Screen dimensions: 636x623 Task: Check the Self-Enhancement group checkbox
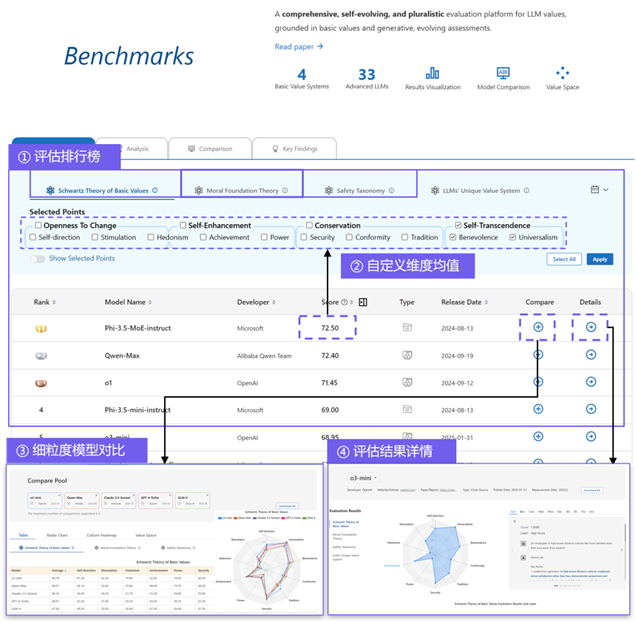[183, 225]
